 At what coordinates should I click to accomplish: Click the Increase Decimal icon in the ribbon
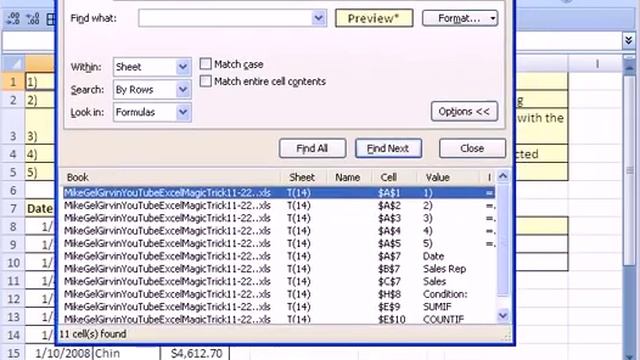pyautogui.click(x=13, y=18)
